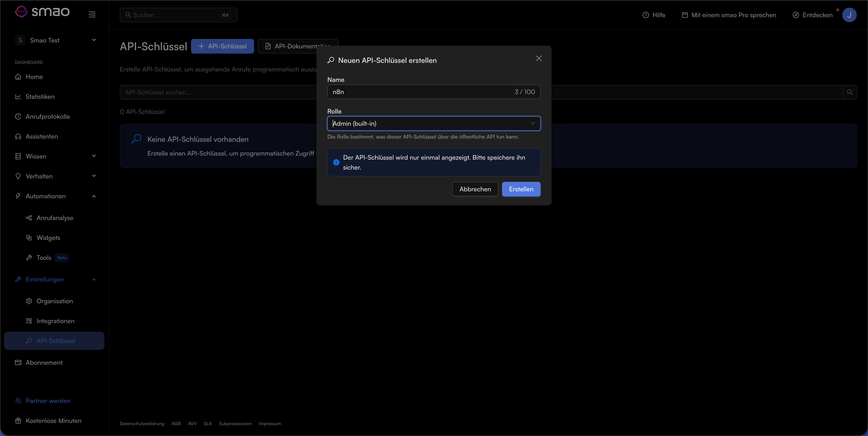
Task: Click the Wissen book icon
Action: coord(18,156)
